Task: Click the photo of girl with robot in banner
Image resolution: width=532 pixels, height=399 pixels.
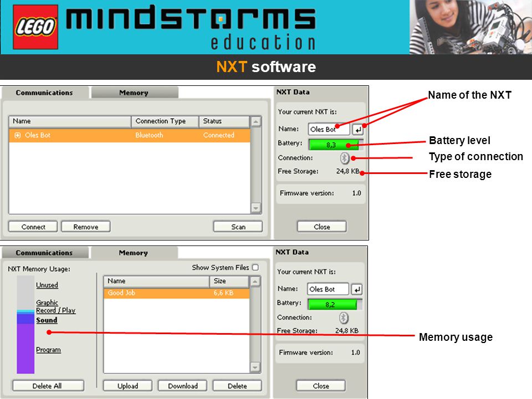Action: pos(470,27)
